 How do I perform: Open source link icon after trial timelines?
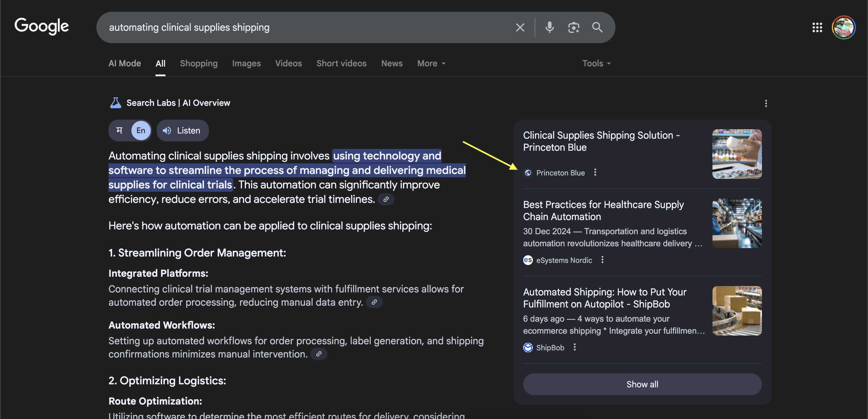pos(386,199)
